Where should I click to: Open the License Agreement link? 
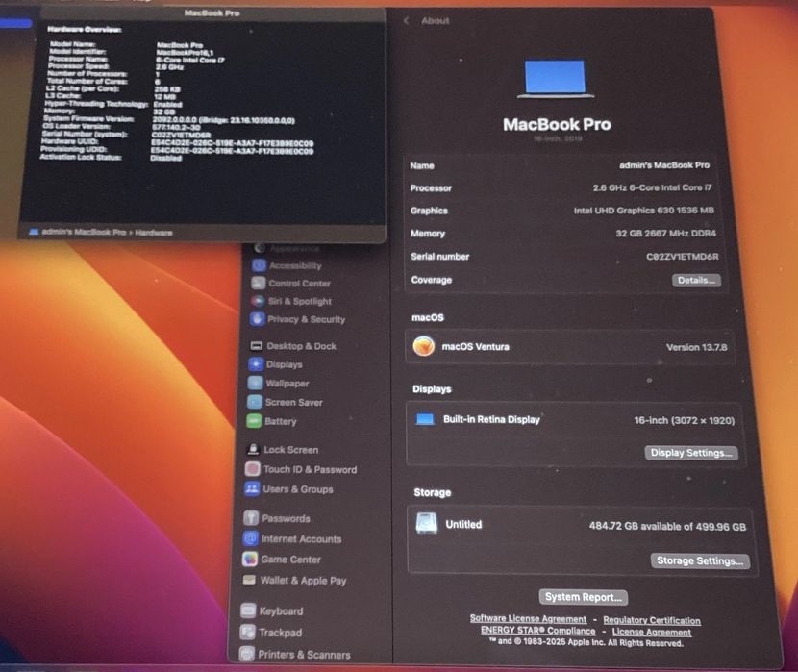(652, 632)
